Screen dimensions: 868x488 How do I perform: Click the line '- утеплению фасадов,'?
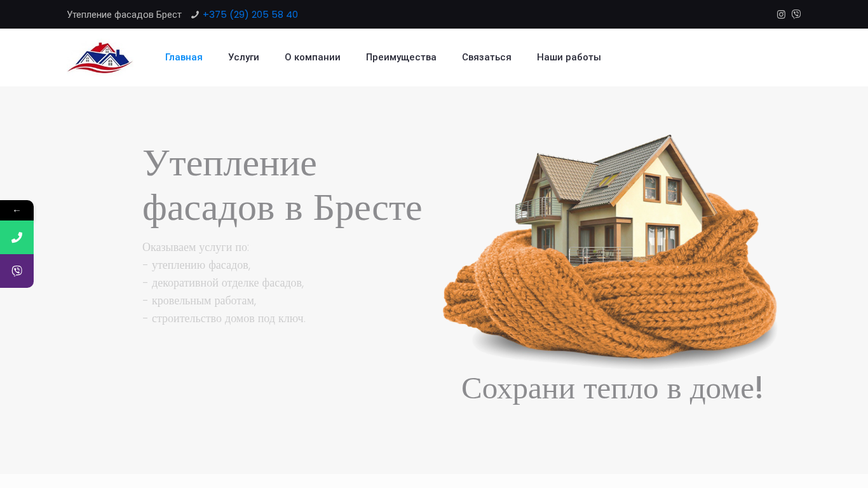(x=196, y=265)
